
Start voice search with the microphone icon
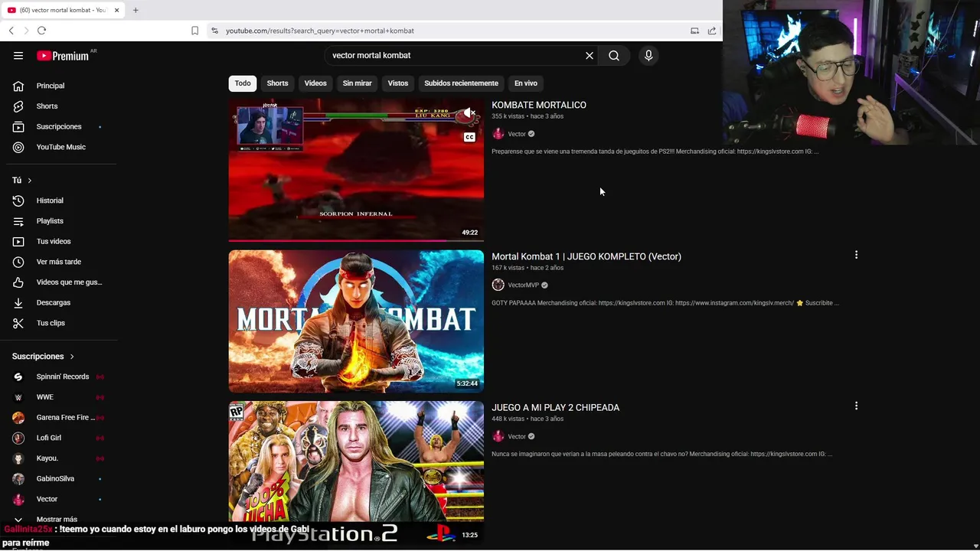(x=648, y=55)
